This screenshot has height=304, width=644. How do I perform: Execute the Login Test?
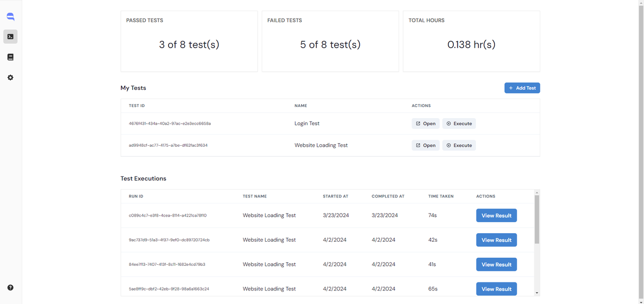pos(459,124)
